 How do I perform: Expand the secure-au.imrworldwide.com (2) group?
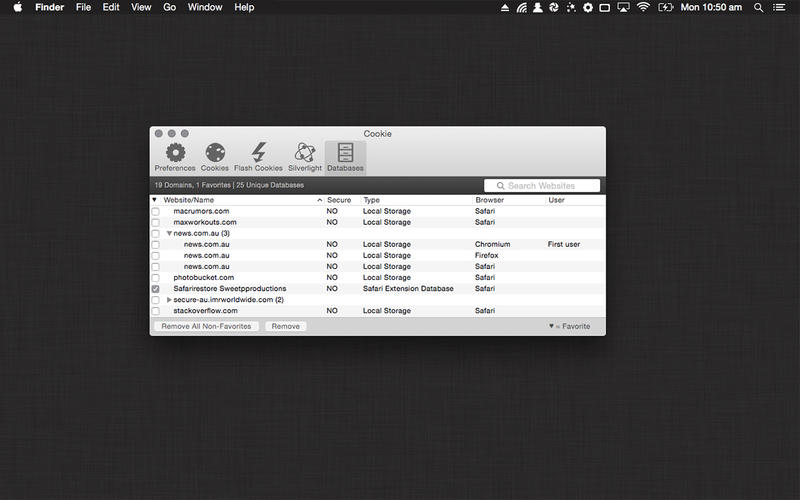pyautogui.click(x=169, y=299)
